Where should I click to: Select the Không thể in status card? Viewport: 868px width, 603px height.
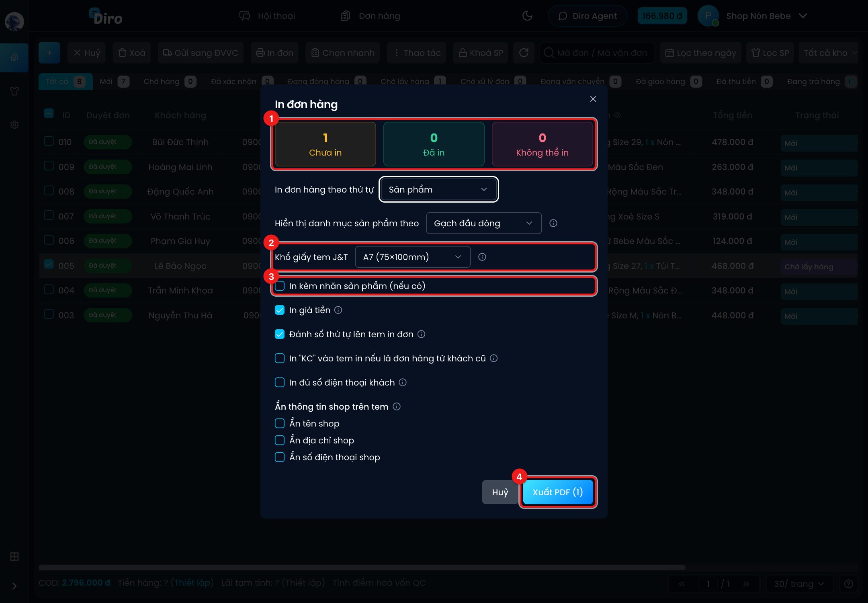(x=542, y=144)
